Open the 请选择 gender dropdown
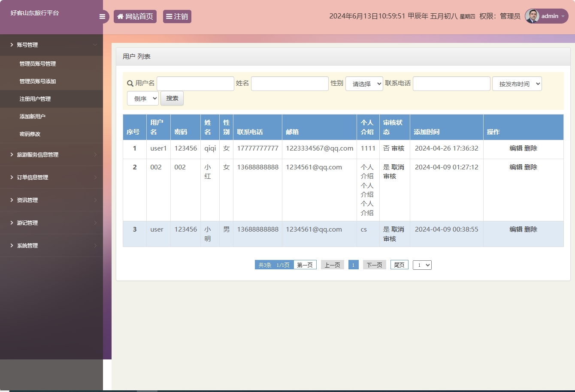The image size is (575, 392). click(x=364, y=83)
